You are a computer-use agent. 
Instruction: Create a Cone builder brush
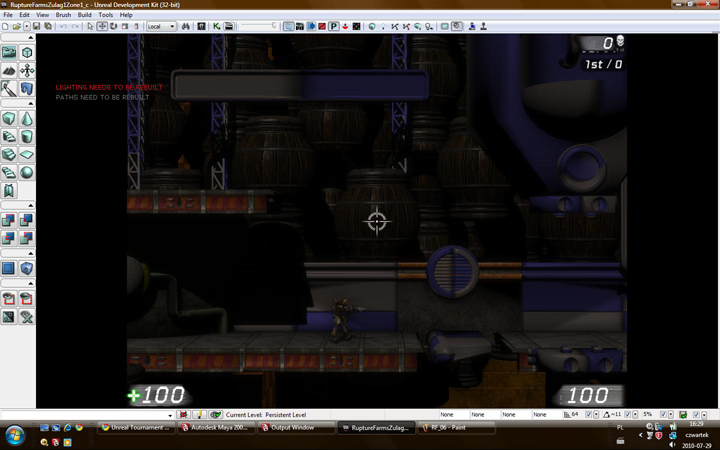[27, 119]
